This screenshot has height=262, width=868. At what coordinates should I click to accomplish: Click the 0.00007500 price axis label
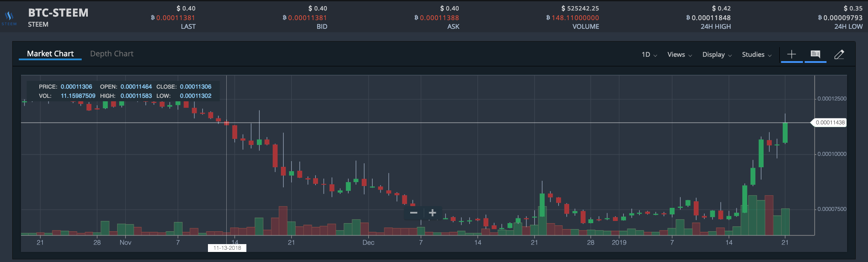pos(832,209)
